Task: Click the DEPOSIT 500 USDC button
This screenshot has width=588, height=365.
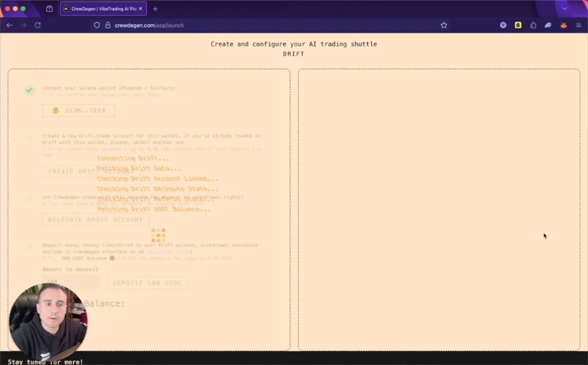Action: (x=147, y=283)
